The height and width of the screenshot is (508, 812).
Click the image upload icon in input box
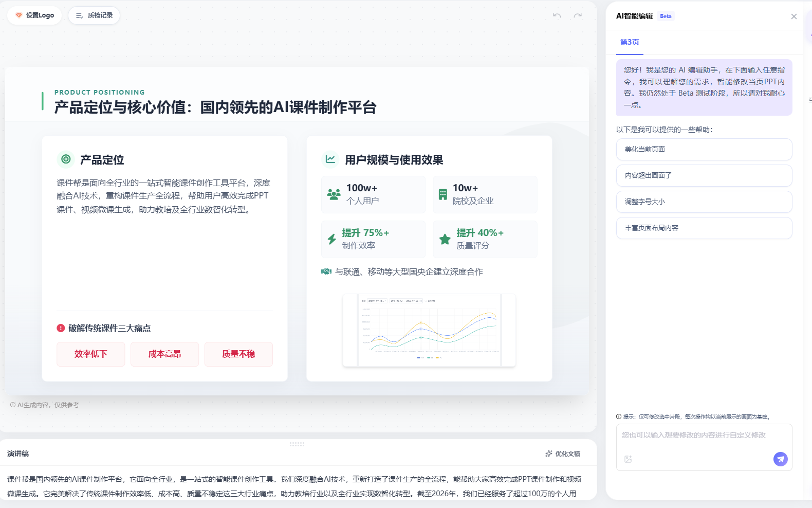point(628,459)
